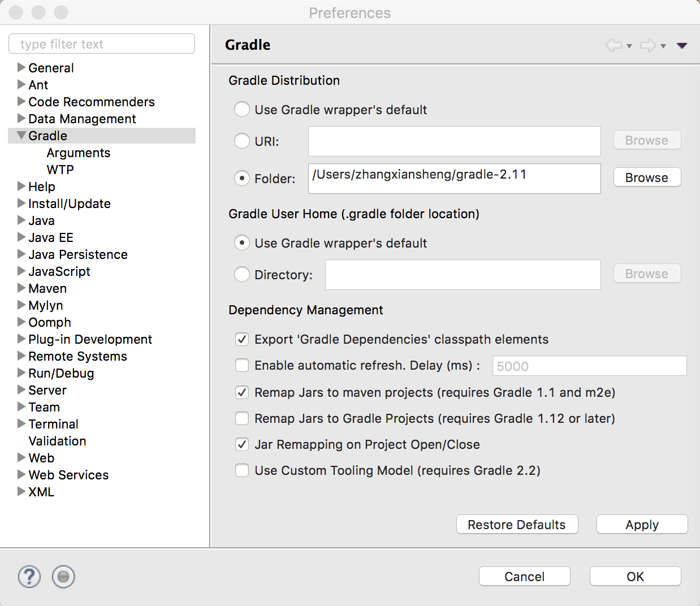Open the Java Persistence preferences
The image size is (700, 606).
pos(78,254)
